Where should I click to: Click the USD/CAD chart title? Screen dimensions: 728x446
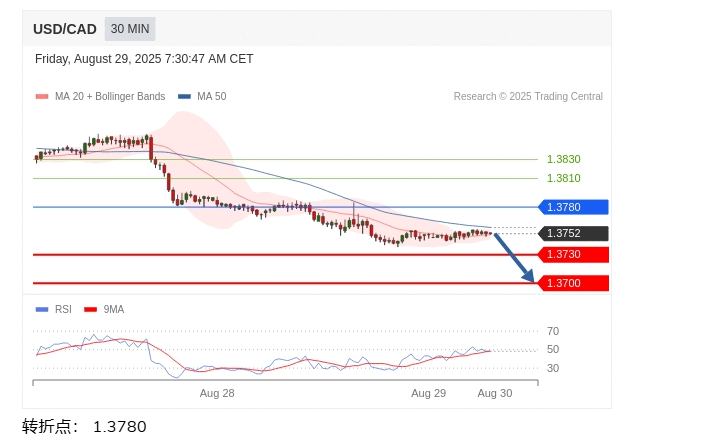tap(65, 29)
